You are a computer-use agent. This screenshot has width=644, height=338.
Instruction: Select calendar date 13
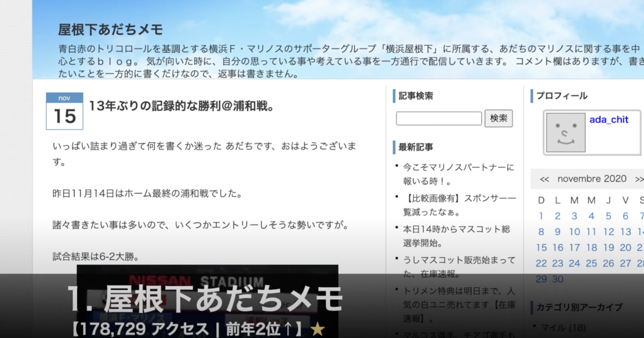626,232
